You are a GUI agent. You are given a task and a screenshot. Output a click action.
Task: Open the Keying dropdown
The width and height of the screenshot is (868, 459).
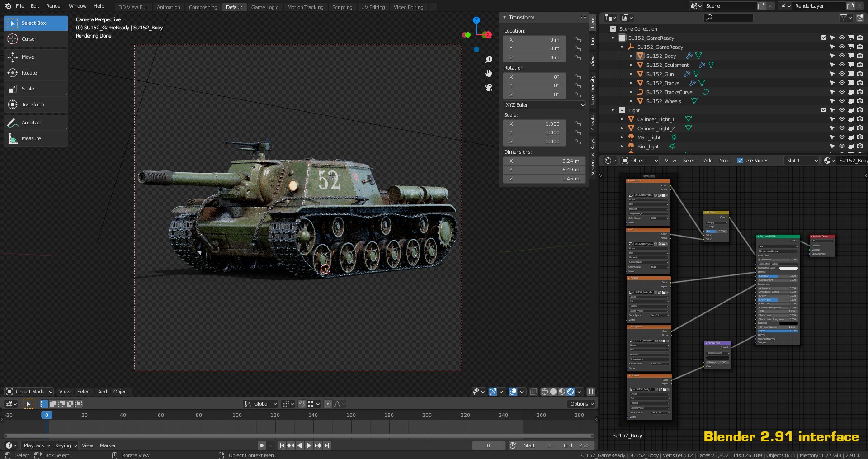click(66, 445)
